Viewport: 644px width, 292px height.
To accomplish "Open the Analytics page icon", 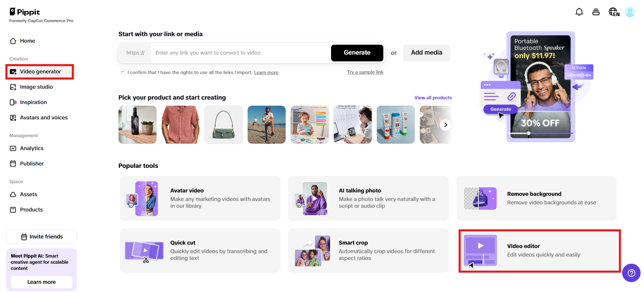I will click(13, 148).
